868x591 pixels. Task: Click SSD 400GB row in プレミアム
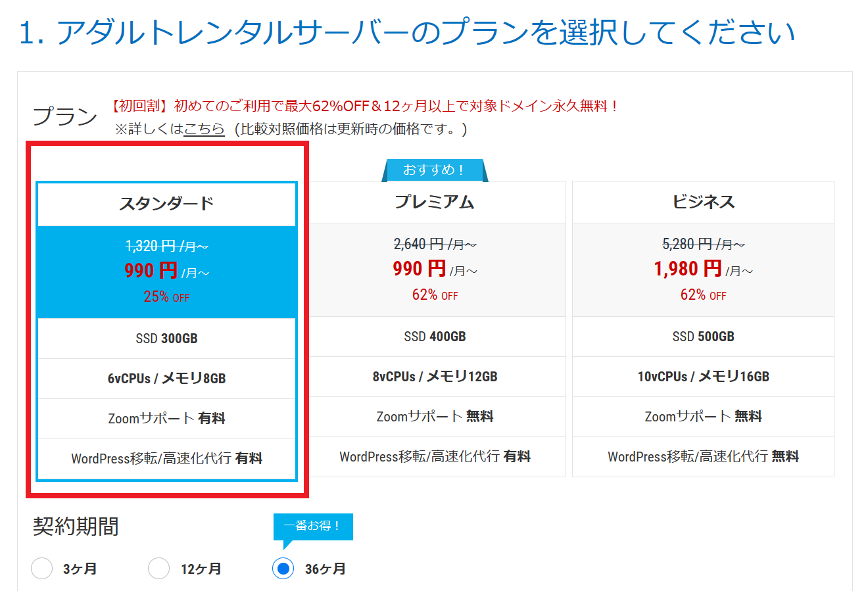[x=435, y=337]
